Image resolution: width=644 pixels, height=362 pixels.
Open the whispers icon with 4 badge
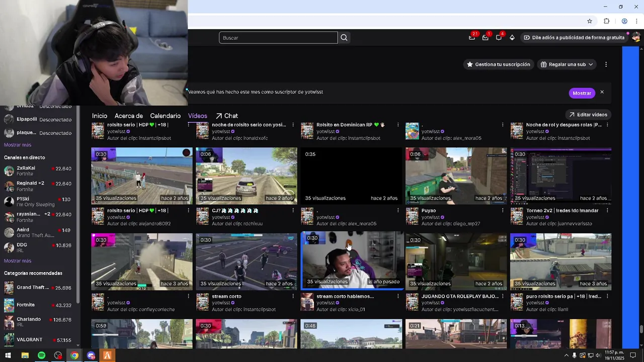[499, 37]
